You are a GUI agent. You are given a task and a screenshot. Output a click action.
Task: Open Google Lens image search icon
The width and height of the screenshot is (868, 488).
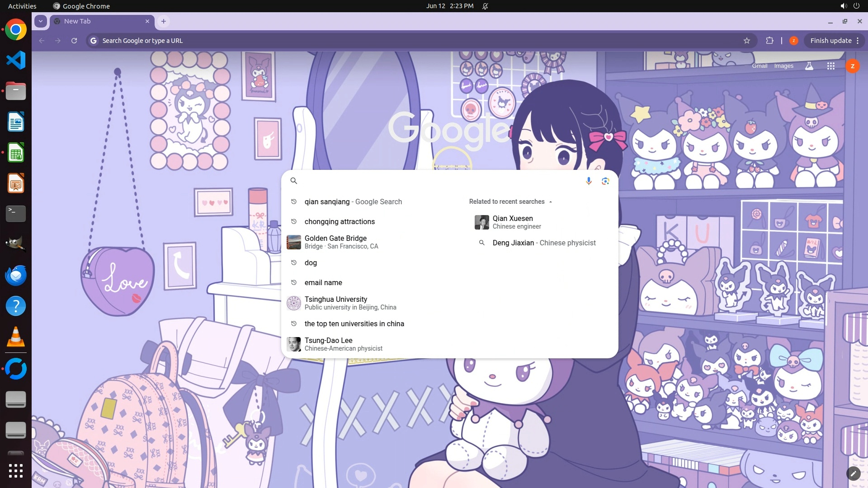click(605, 181)
